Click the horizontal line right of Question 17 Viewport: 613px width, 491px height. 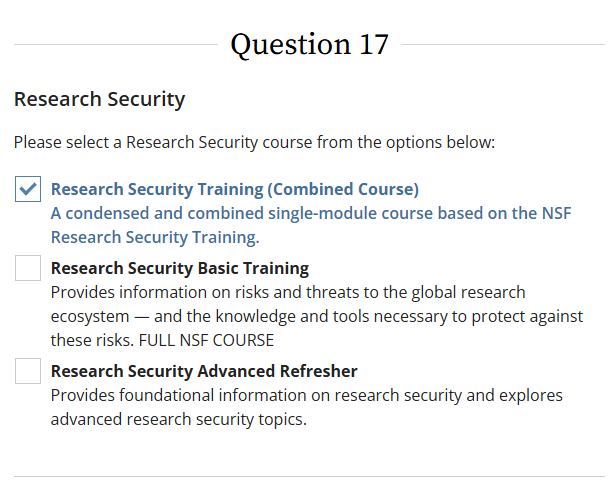(502, 45)
